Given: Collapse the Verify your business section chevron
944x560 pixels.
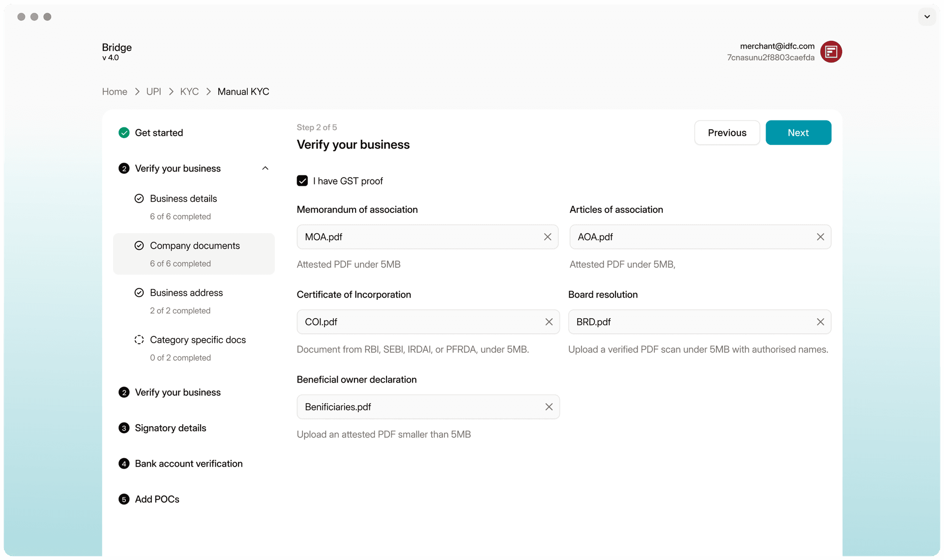Looking at the screenshot, I should (265, 169).
